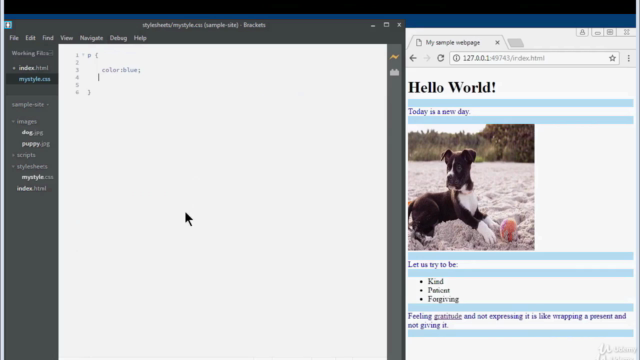This screenshot has width=640, height=360.
Task: Open the Debug menu in Brackets
Action: pyautogui.click(x=118, y=38)
